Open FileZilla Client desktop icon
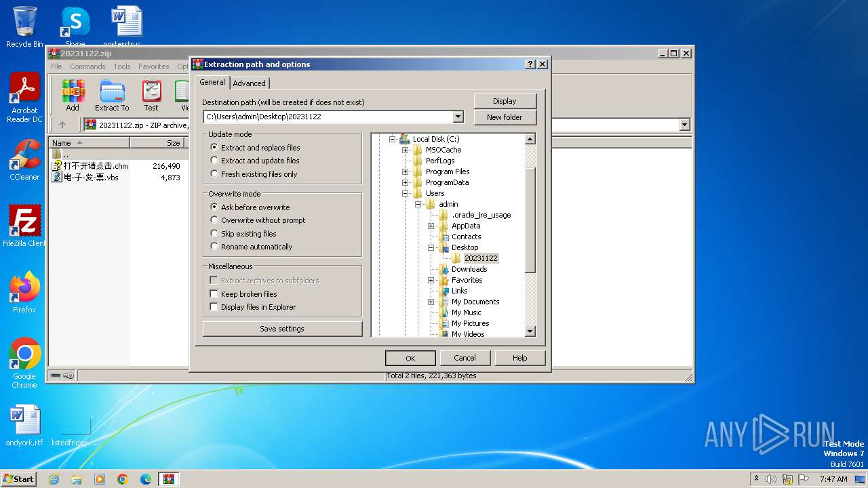Viewport: 868px width, 488px height. tap(24, 226)
